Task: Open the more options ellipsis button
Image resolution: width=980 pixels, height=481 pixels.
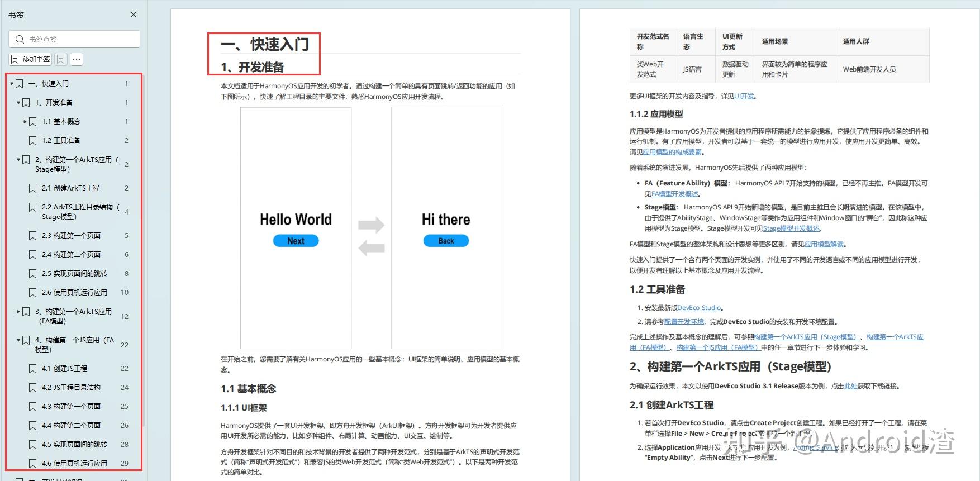Action: tap(77, 59)
